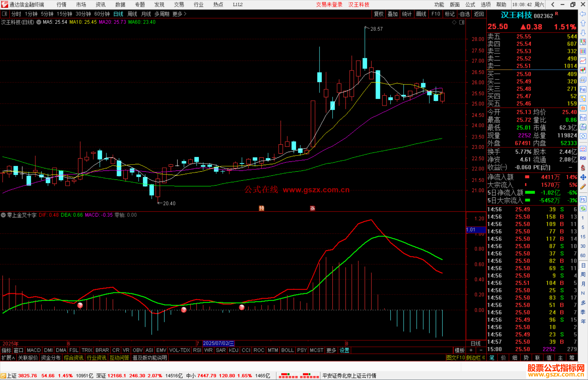588x380 pixels.
Task: Click the red S dollar sidebar icon
Action: 583,168
